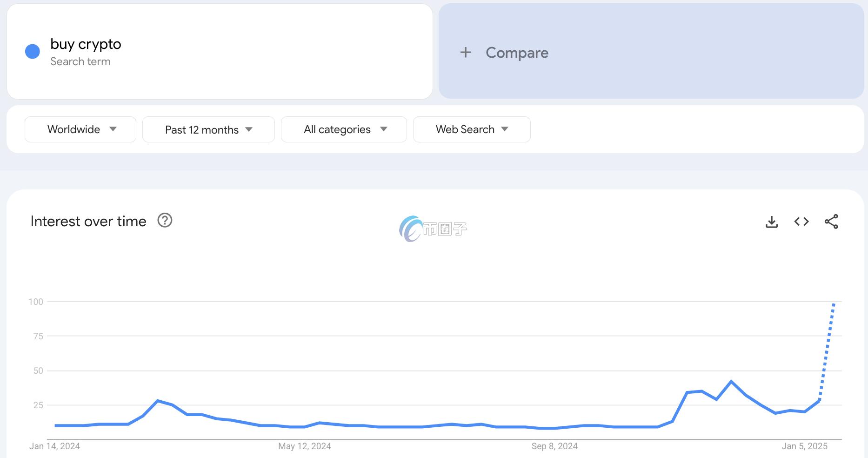868x458 pixels.
Task: Click the Interest over time heading
Action: [88, 221]
